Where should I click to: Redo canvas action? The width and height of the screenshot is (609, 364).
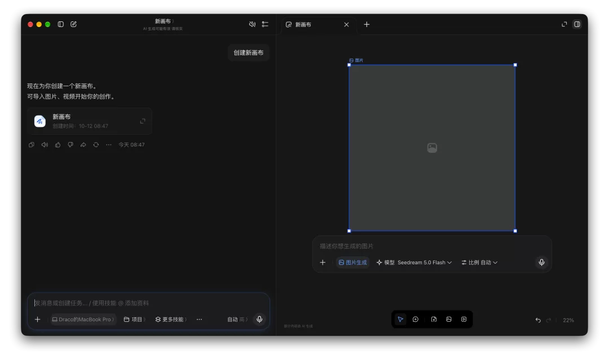[549, 320]
